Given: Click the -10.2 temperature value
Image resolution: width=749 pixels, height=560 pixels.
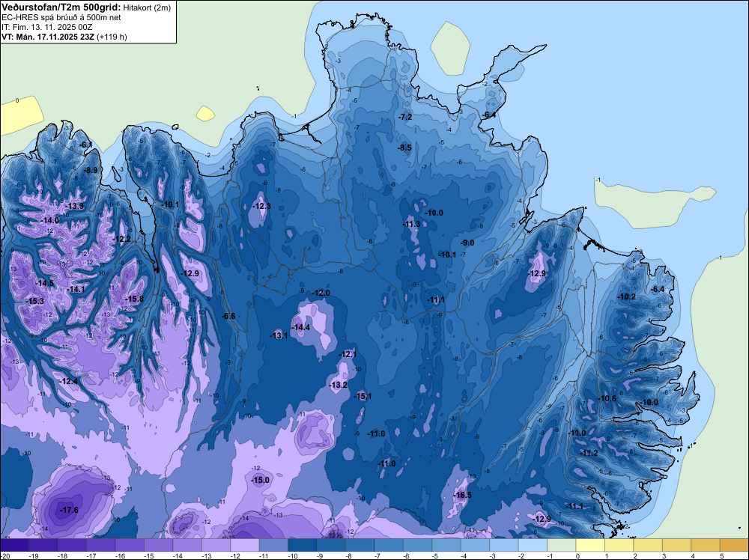Looking at the screenshot, I should (x=627, y=296).
